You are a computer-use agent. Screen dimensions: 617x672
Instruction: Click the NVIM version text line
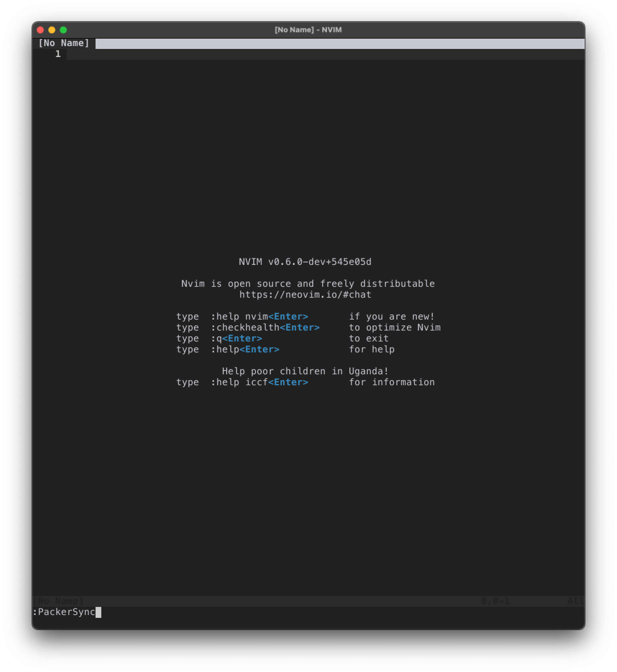[x=305, y=262]
